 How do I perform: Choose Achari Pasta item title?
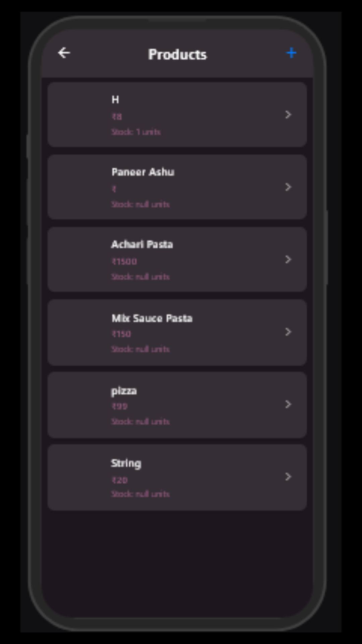coord(142,245)
